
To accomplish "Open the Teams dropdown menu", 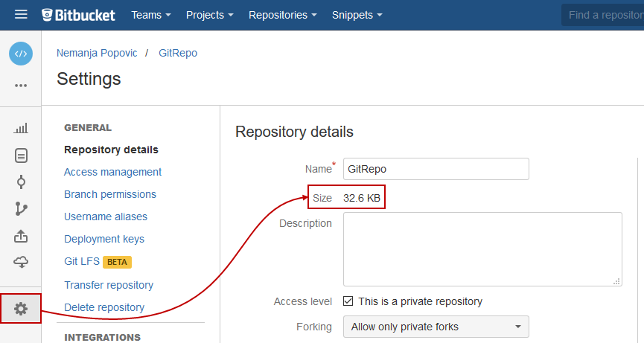I will [x=151, y=15].
